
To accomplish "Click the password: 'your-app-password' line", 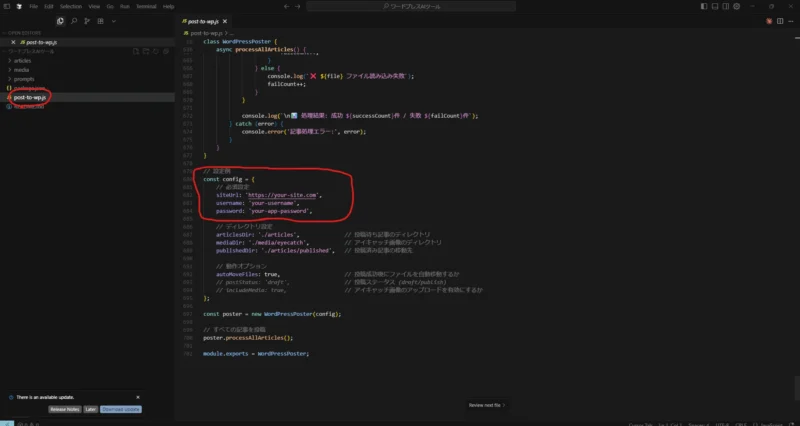I will [264, 211].
